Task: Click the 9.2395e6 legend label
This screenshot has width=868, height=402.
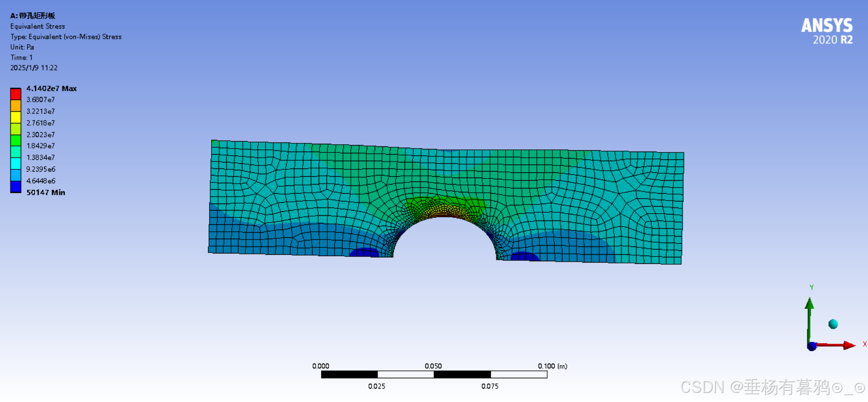Action: pos(41,169)
